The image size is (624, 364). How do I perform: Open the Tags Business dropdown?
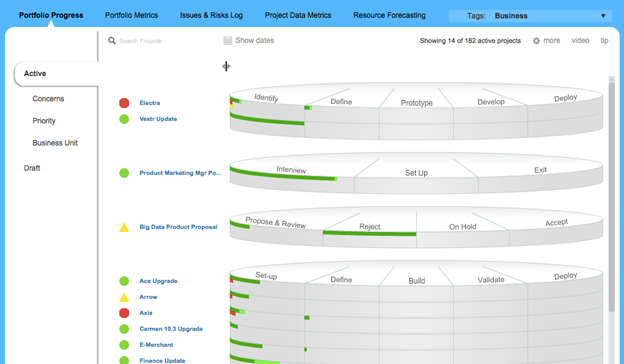530,16
